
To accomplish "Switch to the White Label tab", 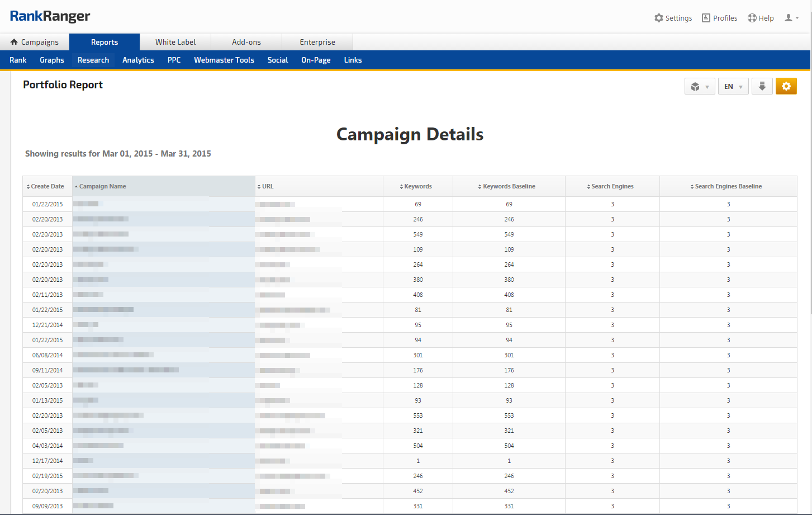I will click(175, 42).
